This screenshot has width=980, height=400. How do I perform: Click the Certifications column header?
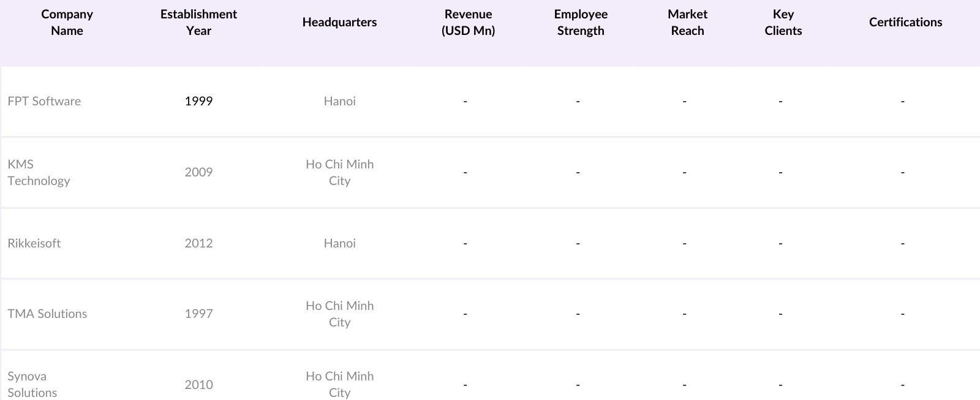(x=905, y=23)
